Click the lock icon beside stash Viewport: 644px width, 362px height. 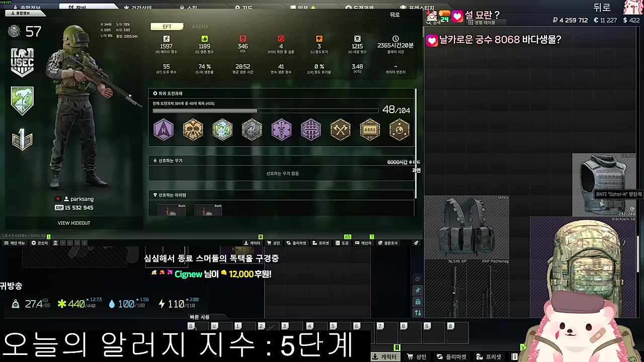(418, 302)
